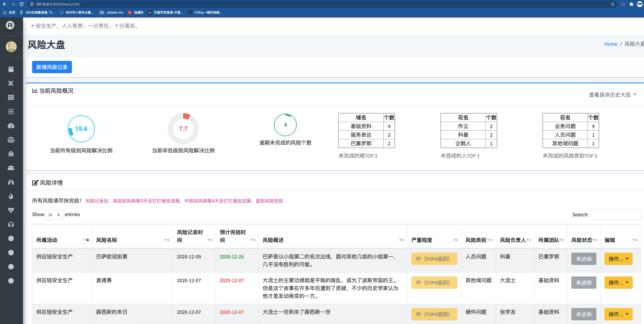644x324 pixels.
Task: Click the browser back arrow
Action: click(x=5, y=4)
